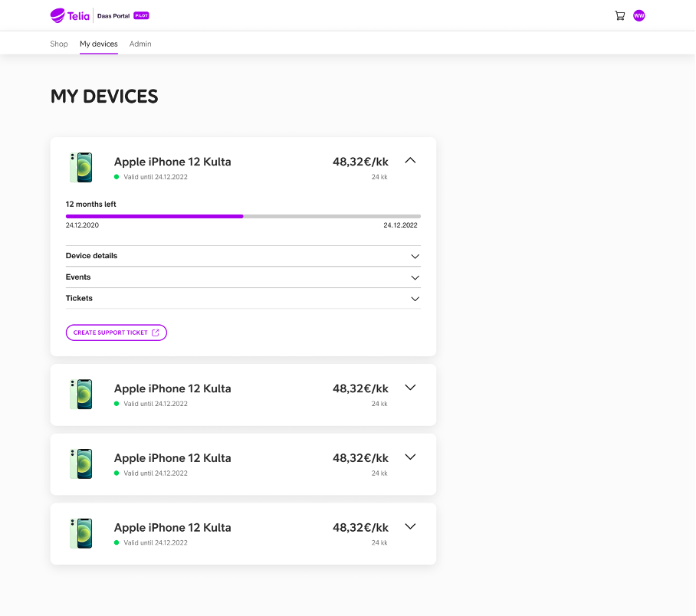
Task: Click the '12 months left' label
Action: point(90,204)
